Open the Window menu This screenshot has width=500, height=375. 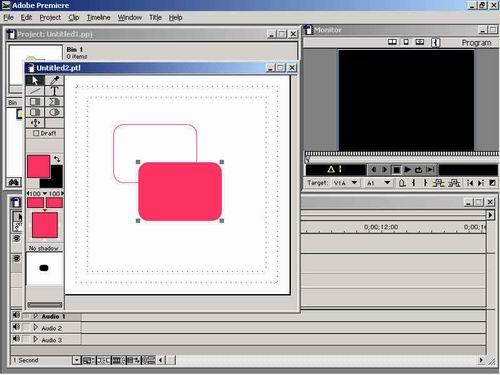point(130,18)
